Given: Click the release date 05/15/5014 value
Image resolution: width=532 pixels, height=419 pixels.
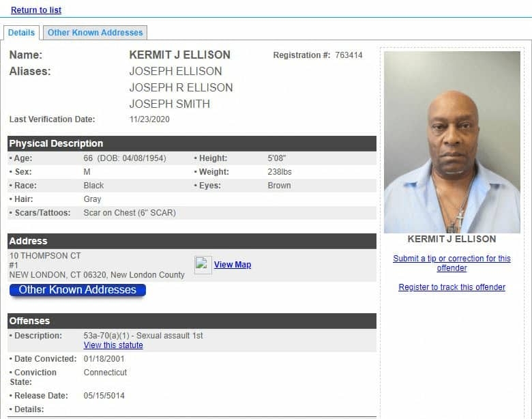Looking at the screenshot, I should (104, 396).
